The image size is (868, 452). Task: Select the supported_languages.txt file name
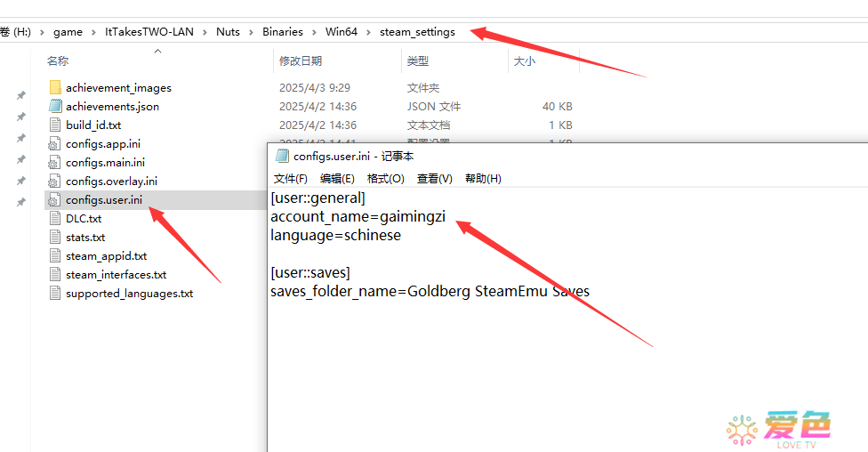130,294
